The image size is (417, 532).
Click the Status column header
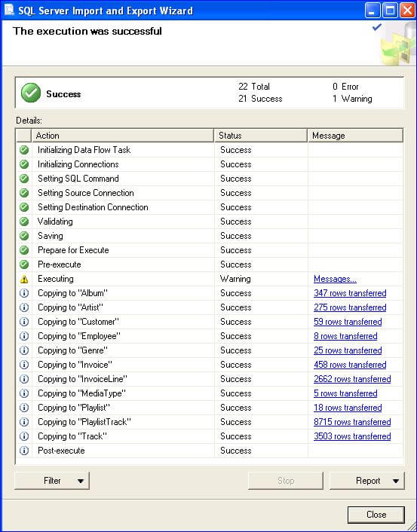pos(260,136)
